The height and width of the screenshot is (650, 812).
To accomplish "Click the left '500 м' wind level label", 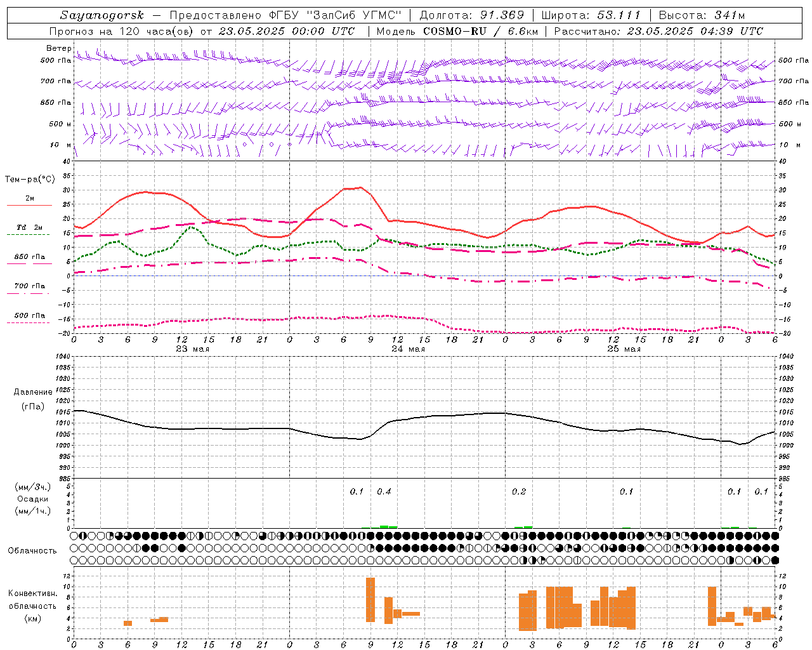I will (60, 124).
